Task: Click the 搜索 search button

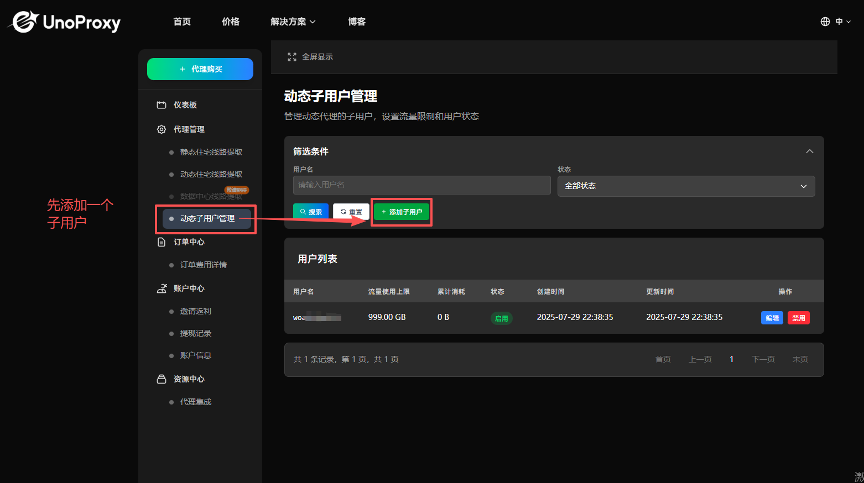Action: [x=310, y=212]
